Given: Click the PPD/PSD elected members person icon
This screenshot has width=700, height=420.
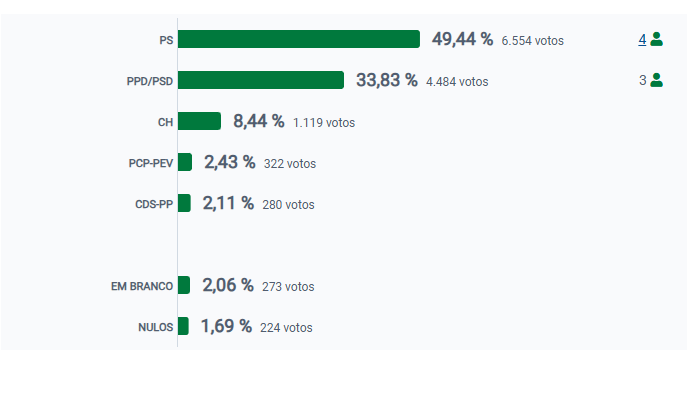Looking at the screenshot, I should coord(657,80).
